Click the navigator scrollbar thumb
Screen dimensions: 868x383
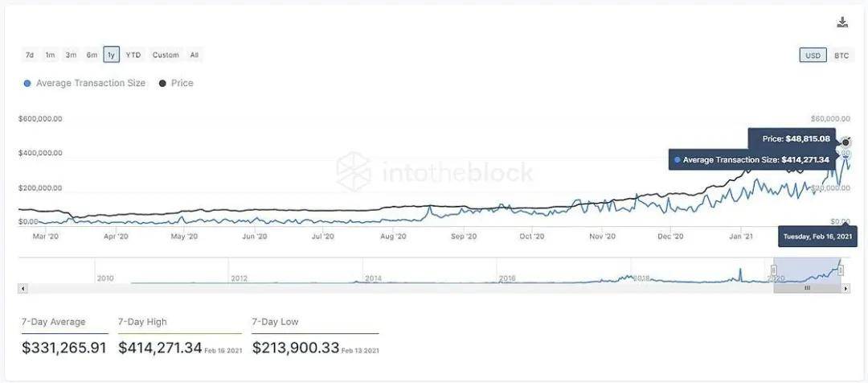807,288
